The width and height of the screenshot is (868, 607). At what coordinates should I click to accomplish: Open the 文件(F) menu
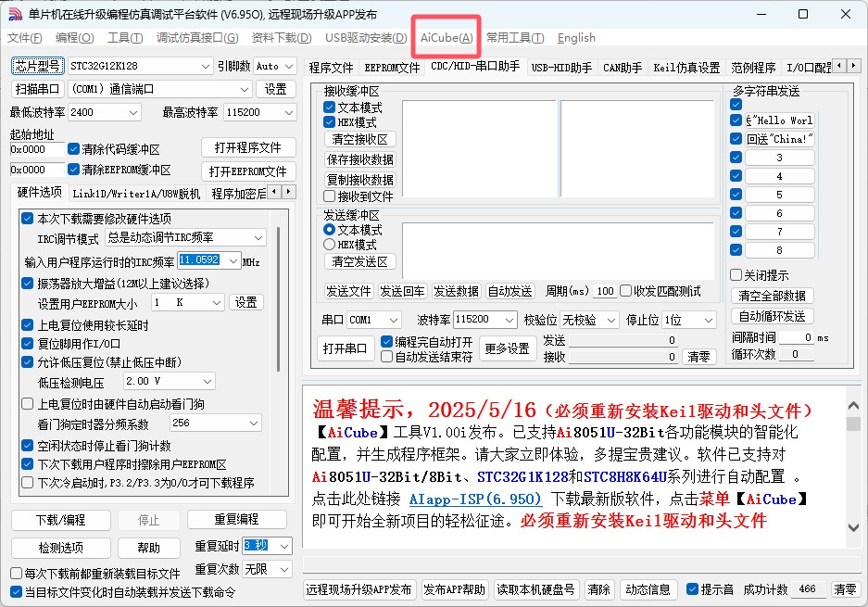(x=25, y=38)
